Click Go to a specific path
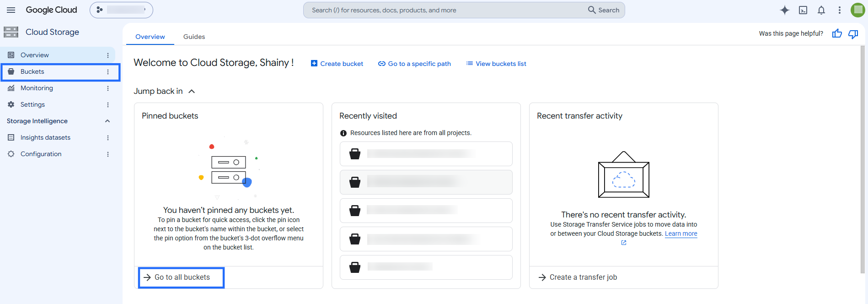 click(414, 64)
